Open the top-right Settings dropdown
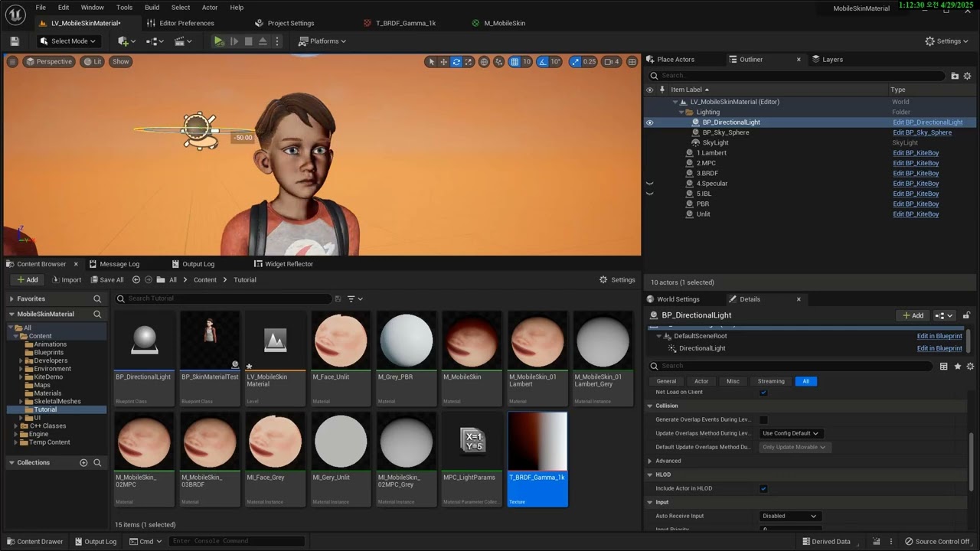The width and height of the screenshot is (980, 551). click(947, 41)
